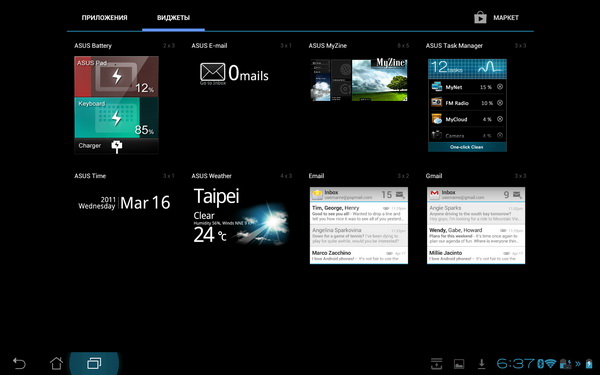Pick the ASUS Weather Taipei widget
The height and width of the screenshot is (375, 600).
click(241, 216)
